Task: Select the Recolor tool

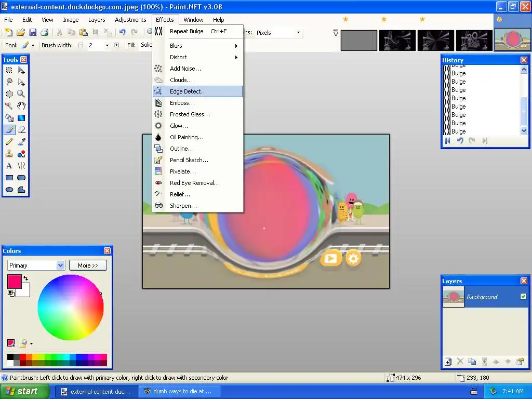Action: tap(21, 154)
